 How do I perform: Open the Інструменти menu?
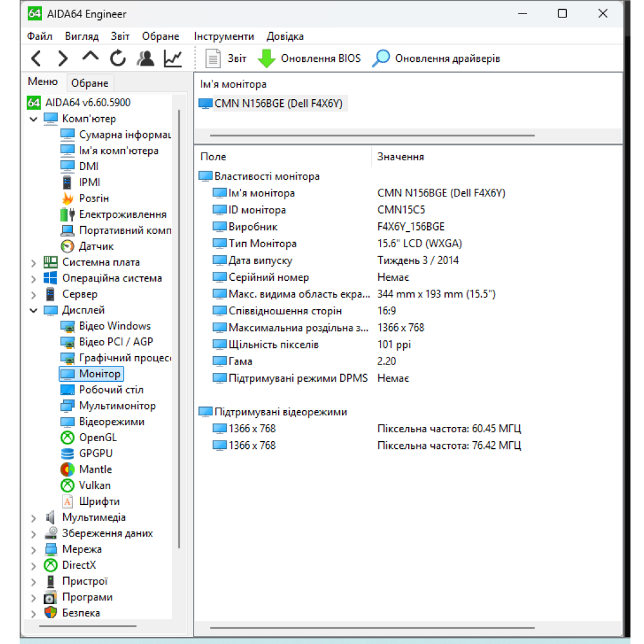pyautogui.click(x=224, y=36)
